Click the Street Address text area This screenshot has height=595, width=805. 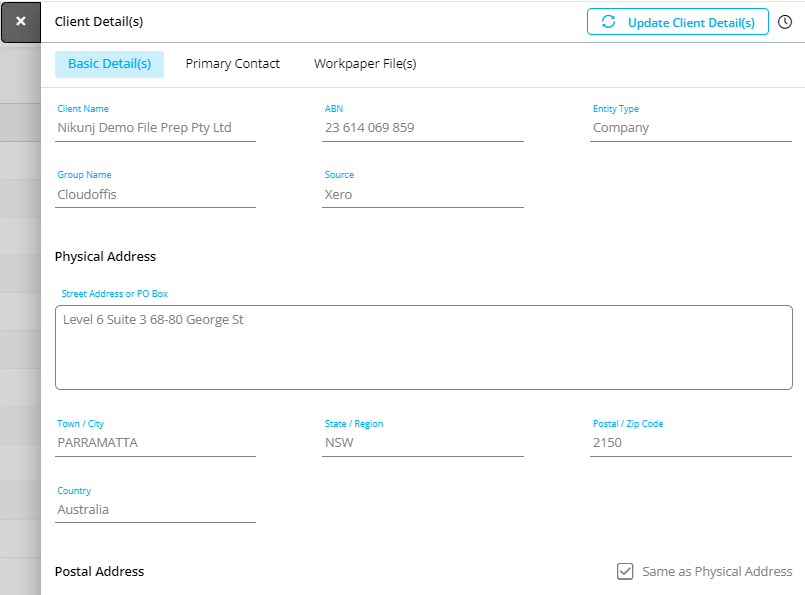tap(424, 348)
